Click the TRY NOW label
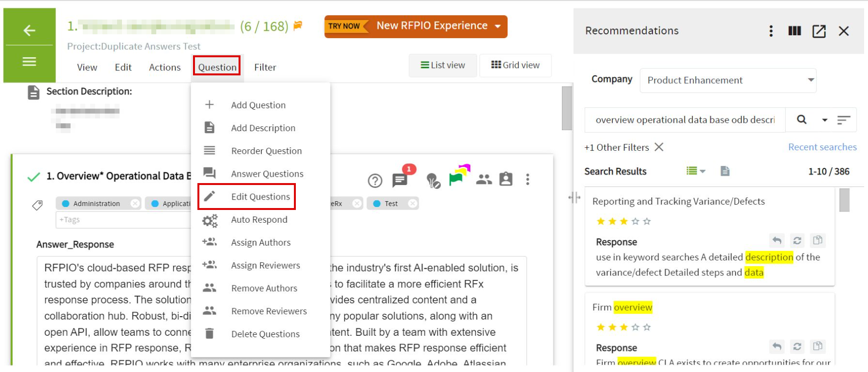 [x=344, y=26]
